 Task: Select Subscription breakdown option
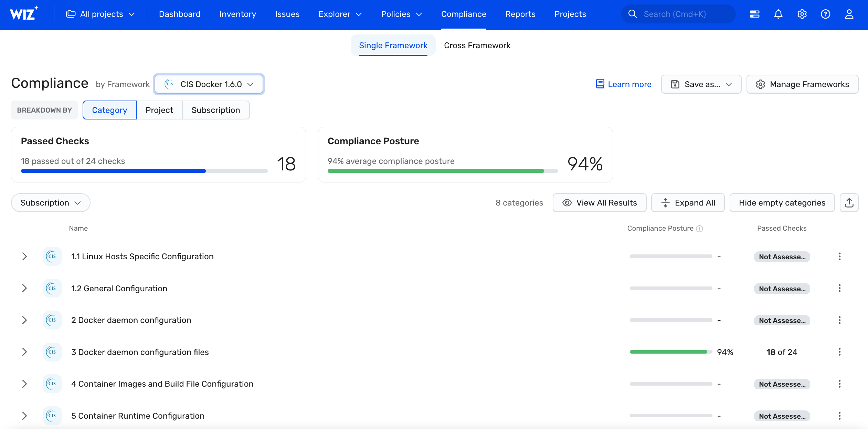coord(216,110)
